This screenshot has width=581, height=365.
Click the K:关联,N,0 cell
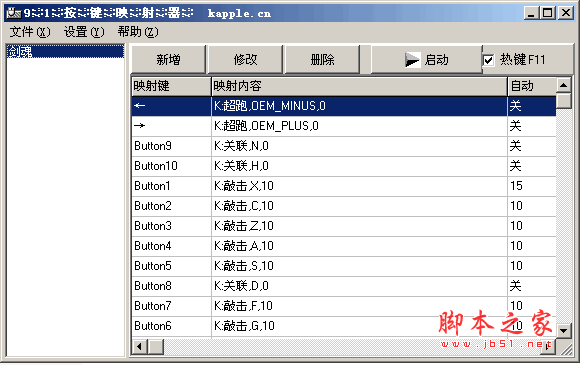coord(359,146)
